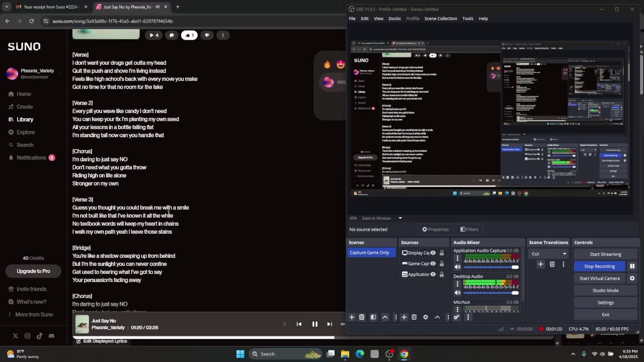644x362 pixels.
Task: Configure virtual camera gear icon
Action: coord(632,279)
